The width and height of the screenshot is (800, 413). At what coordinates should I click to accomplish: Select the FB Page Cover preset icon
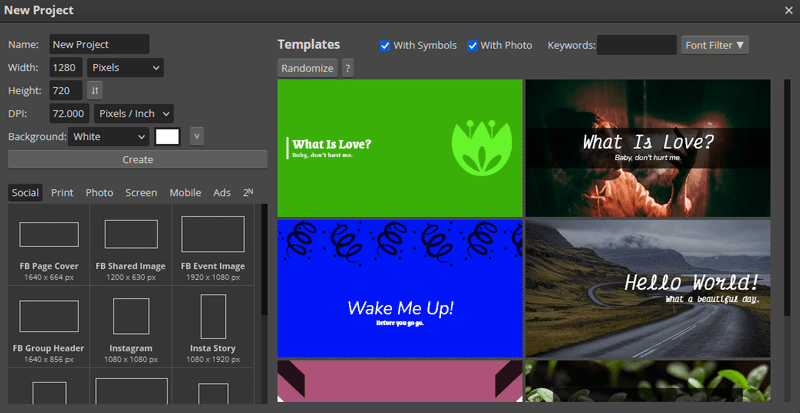pos(48,235)
